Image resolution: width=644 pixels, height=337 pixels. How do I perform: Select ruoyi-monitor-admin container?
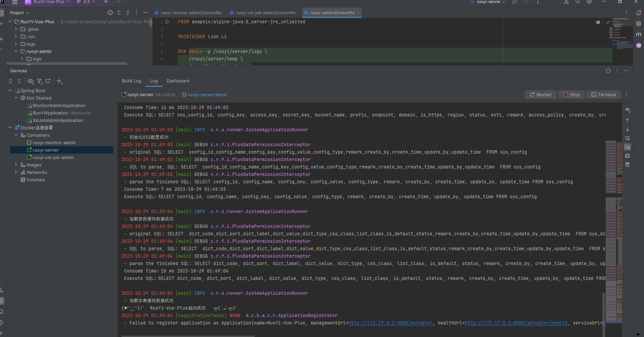(54, 143)
